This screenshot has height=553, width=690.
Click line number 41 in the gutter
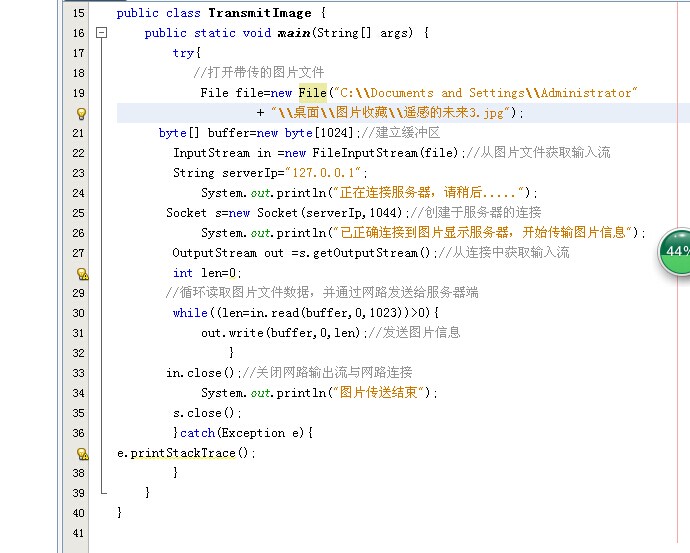(78, 533)
